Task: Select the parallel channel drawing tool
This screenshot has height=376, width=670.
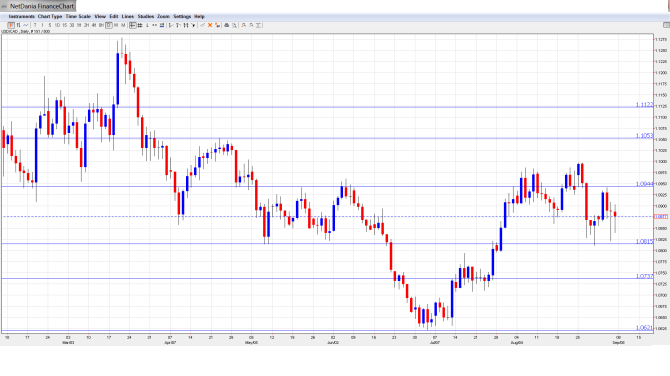Action: [x=185, y=25]
